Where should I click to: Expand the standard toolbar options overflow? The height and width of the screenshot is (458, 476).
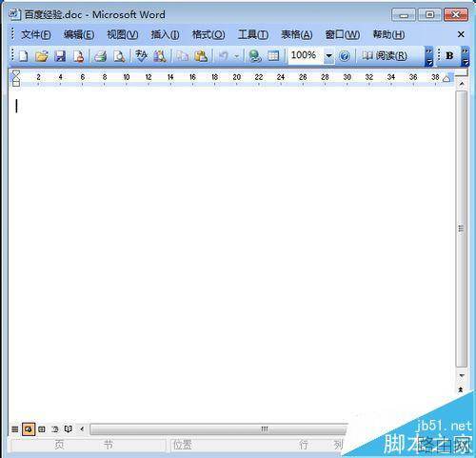coord(428,56)
